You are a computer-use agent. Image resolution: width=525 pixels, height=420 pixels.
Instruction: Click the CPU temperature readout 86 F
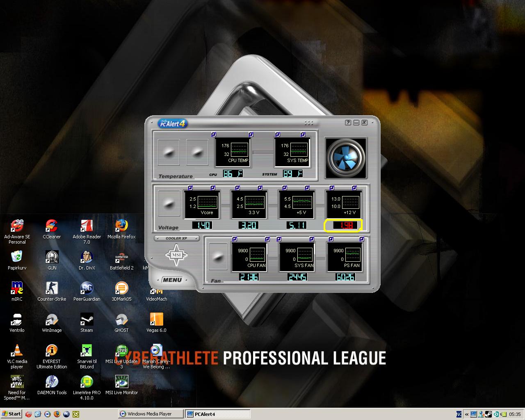233,174
